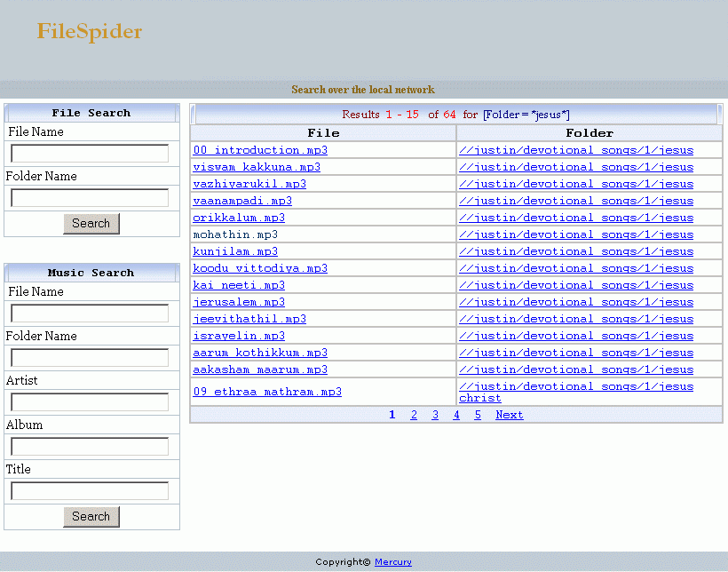This screenshot has height=572, width=728.
Task: Click the aakasham_maarum.mp3 link
Action: point(260,369)
